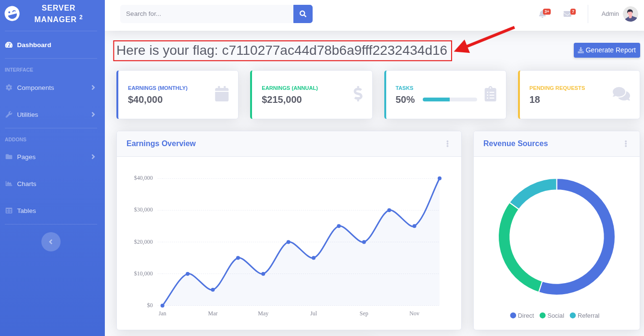
Task: Open Revenue Sources three-dot menu
Action: point(626,144)
